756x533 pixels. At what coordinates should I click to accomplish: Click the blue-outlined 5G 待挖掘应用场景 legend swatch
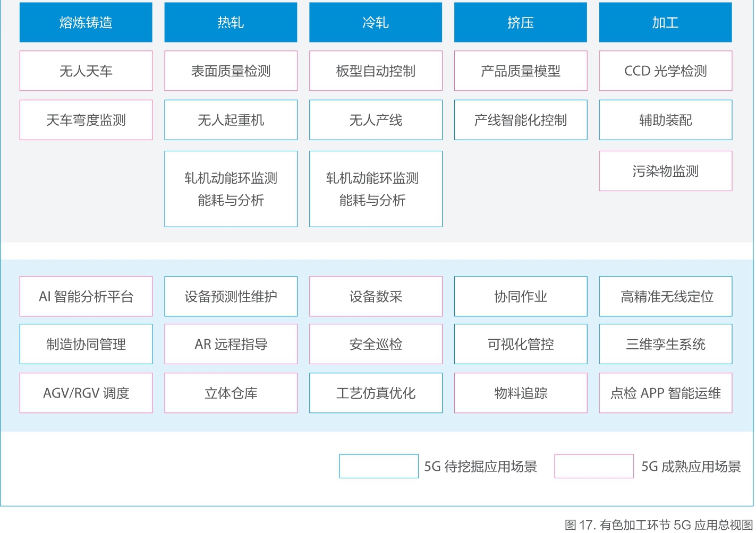click(x=379, y=466)
